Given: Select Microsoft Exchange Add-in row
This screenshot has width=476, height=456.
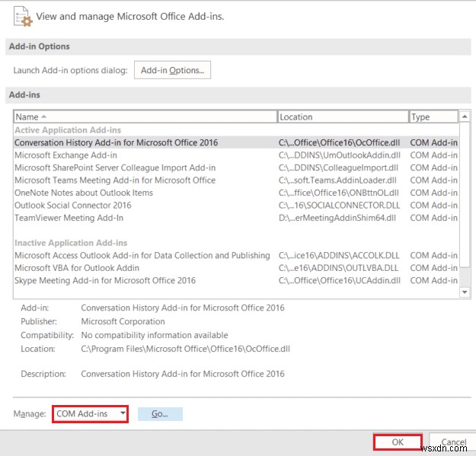Looking at the screenshot, I should (236, 155).
